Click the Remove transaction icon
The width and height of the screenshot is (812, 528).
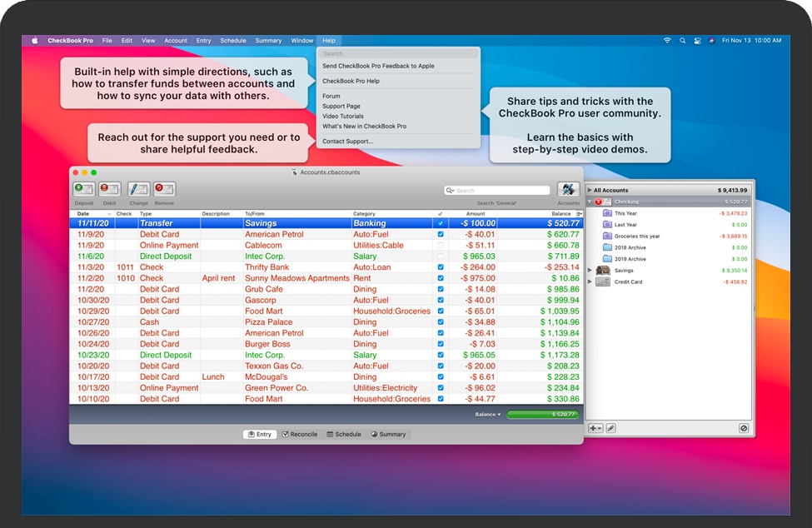coord(164,189)
